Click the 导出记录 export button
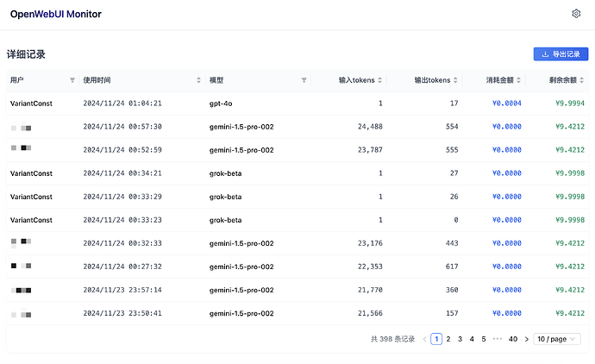 tap(561, 53)
